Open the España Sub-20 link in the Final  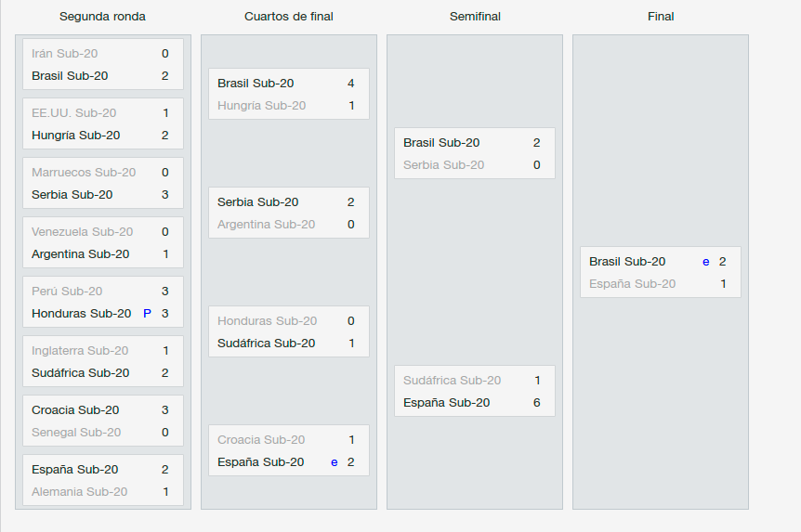[x=632, y=284]
